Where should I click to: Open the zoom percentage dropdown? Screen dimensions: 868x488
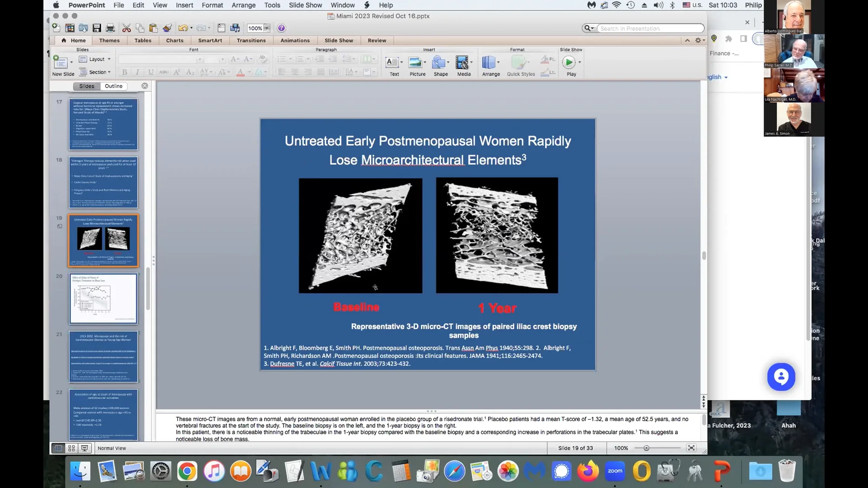click(x=267, y=28)
